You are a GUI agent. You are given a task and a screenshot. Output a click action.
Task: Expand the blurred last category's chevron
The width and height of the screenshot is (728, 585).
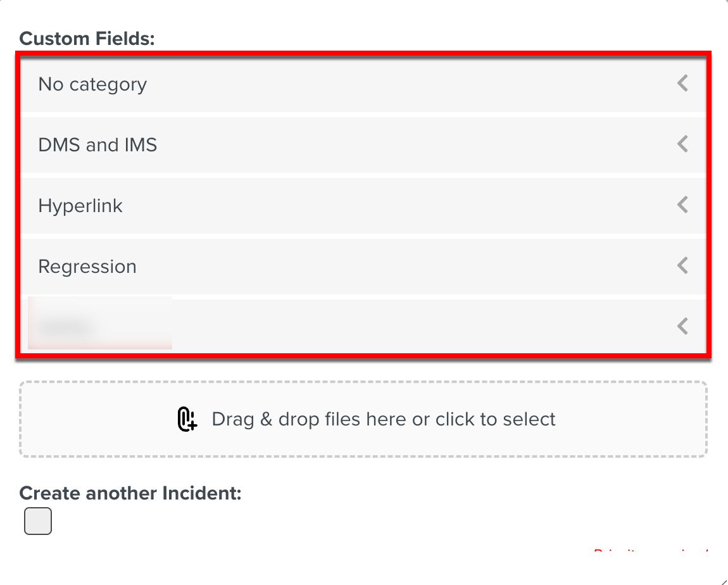[682, 327]
